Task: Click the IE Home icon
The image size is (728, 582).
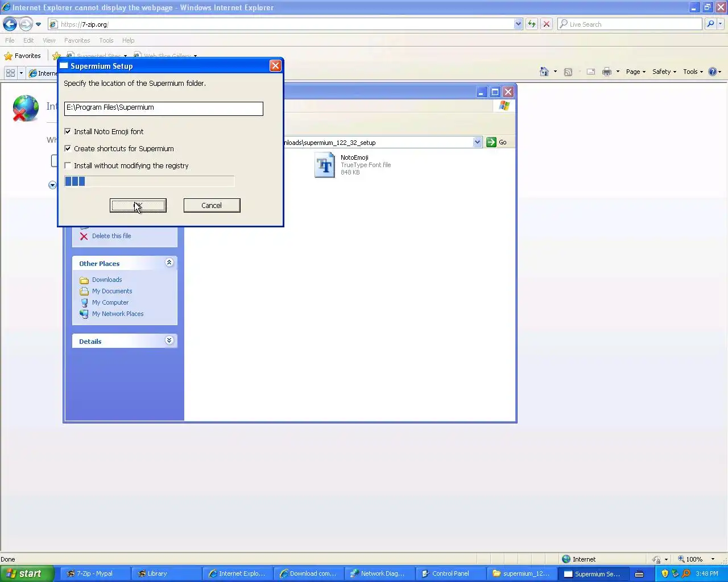Action: 544,72
